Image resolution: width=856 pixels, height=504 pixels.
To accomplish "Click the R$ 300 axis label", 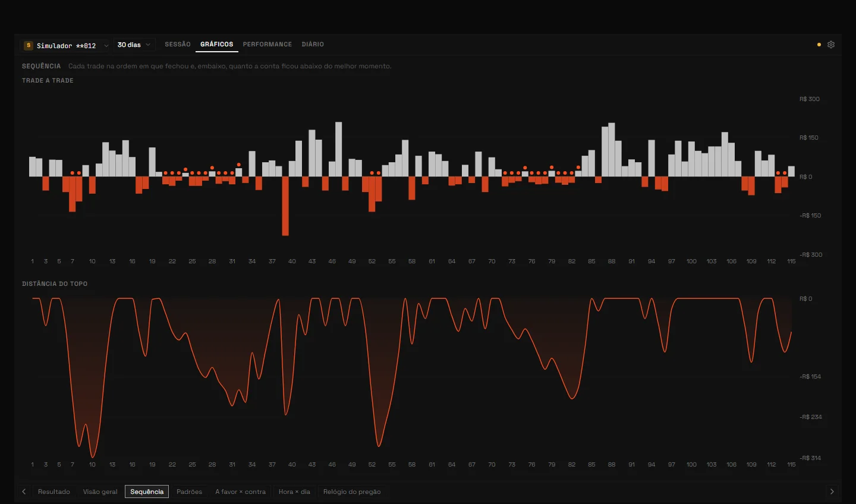I will point(810,99).
